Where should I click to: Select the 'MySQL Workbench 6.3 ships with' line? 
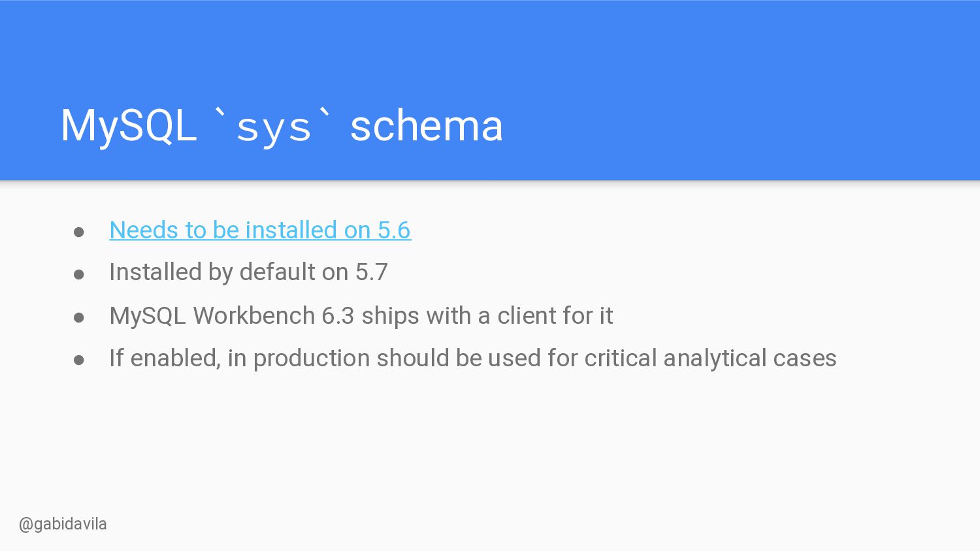(361, 316)
